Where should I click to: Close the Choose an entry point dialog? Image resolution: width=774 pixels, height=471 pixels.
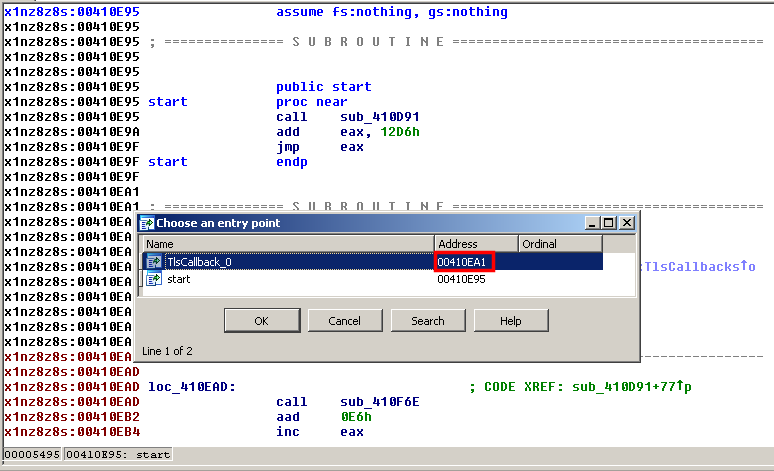(627, 223)
